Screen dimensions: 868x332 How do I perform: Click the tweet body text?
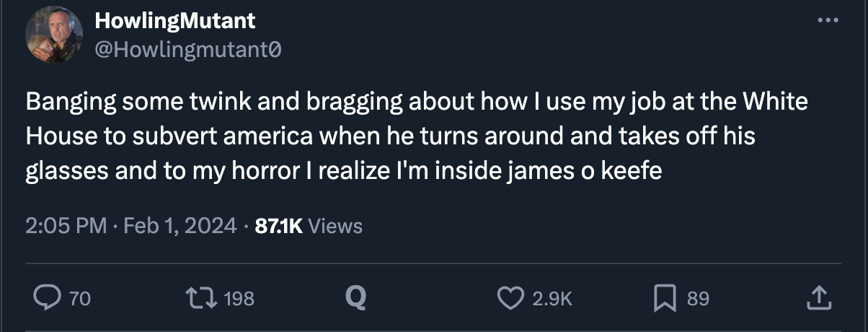[417, 137]
